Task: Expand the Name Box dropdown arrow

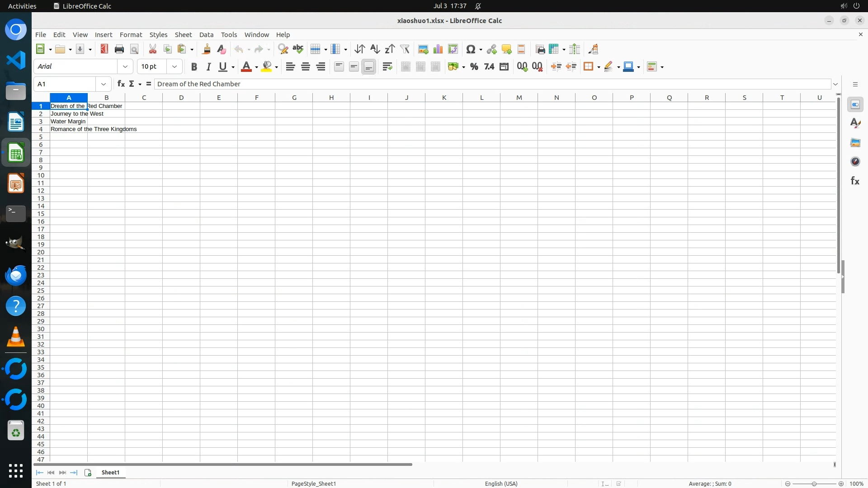Action: click(x=104, y=84)
